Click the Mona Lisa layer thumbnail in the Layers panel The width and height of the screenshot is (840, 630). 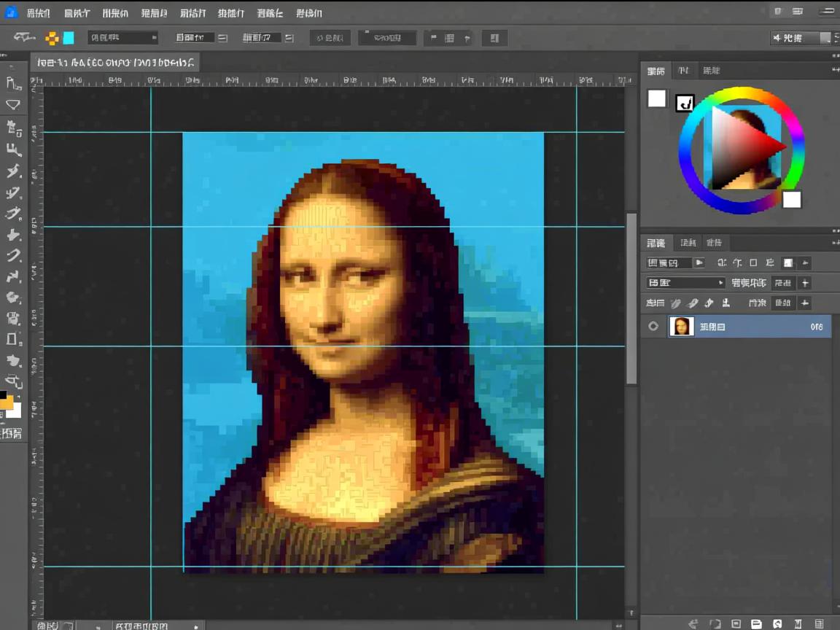click(681, 327)
